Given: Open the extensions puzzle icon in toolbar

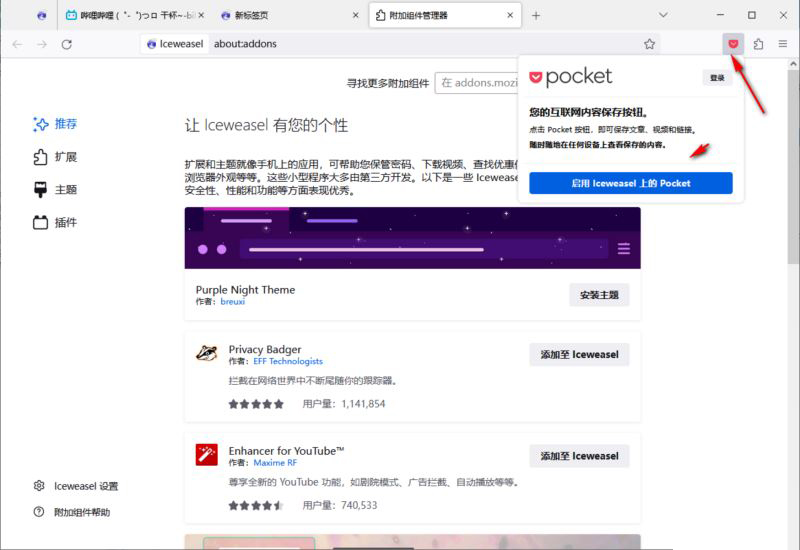Looking at the screenshot, I should coord(759,44).
